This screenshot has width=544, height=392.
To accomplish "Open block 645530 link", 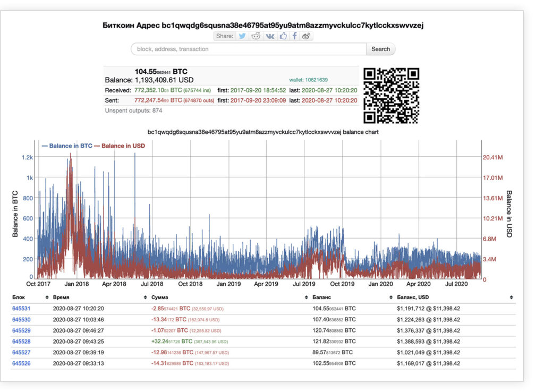I will [x=21, y=320].
